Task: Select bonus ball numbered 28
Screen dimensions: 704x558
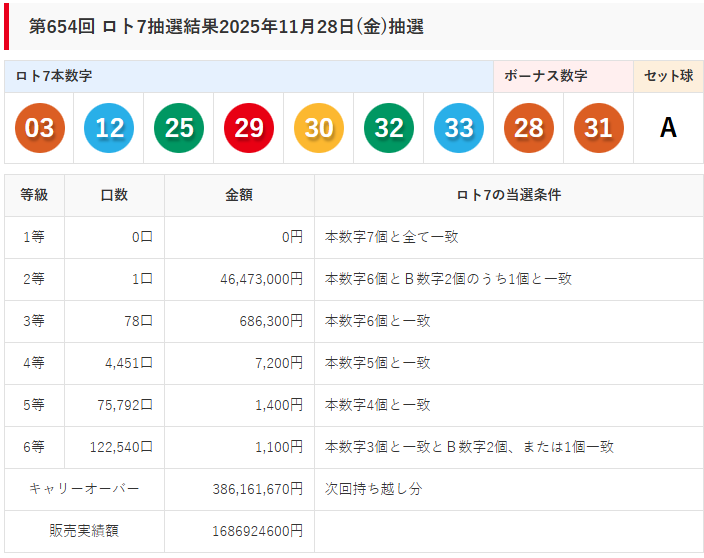Action: [x=529, y=128]
